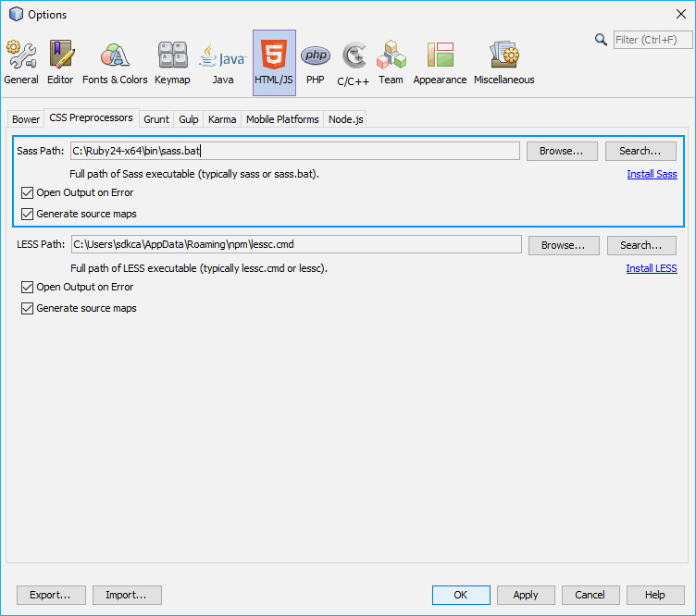
Task: Click the Keymap category icon
Action: pos(172,63)
